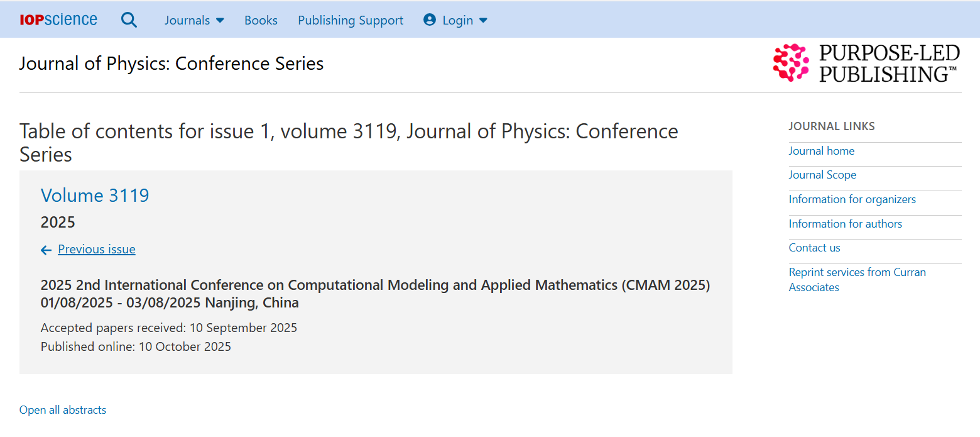Click the IOPscience logo
This screenshot has width=980, height=437.
click(58, 20)
